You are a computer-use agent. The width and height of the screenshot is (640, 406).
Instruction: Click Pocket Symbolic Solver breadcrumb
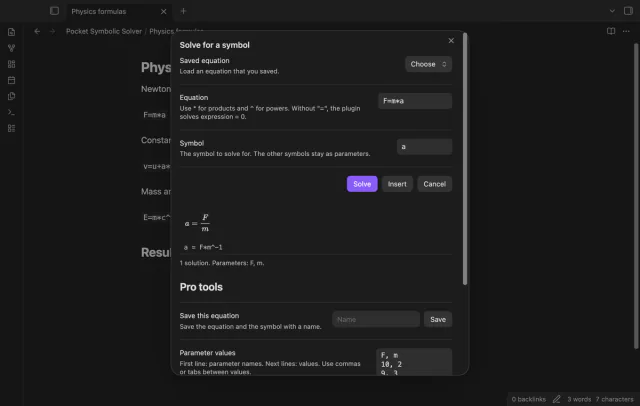(x=104, y=31)
